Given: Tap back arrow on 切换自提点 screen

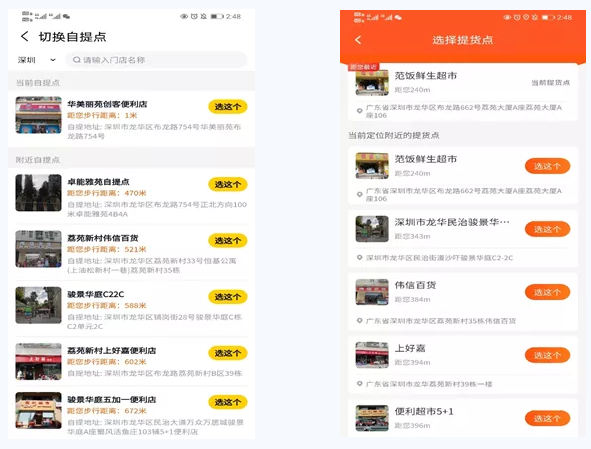Looking at the screenshot, I should click(25, 37).
